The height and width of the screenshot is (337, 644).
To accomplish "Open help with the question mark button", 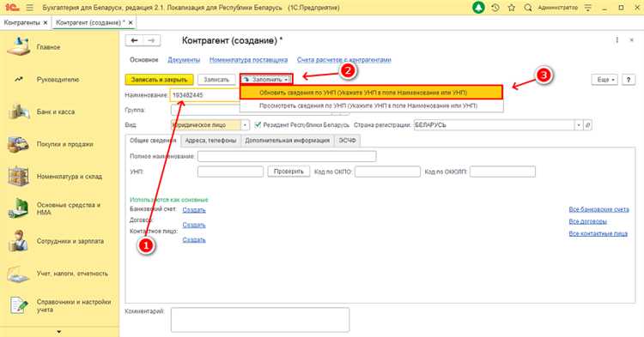I will [x=629, y=80].
